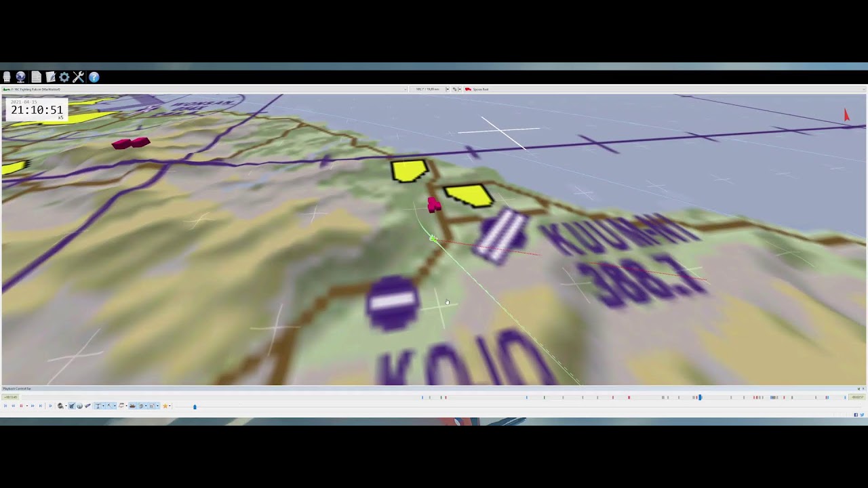Toggle the globe terrain display icon
This screenshot has height=488, width=868.
click(x=79, y=406)
